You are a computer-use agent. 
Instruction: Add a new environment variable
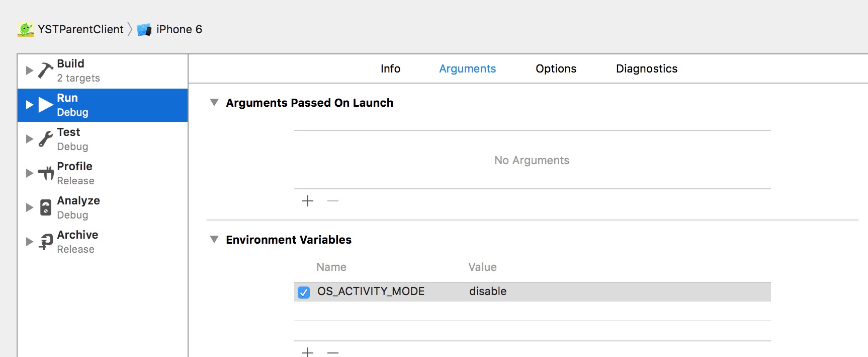(x=308, y=352)
